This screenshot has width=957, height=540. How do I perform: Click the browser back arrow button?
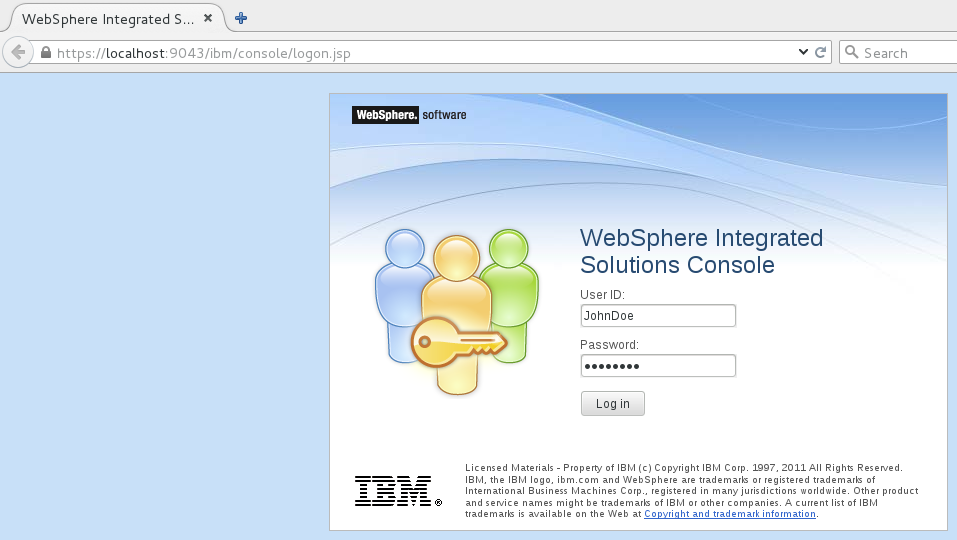coord(18,52)
